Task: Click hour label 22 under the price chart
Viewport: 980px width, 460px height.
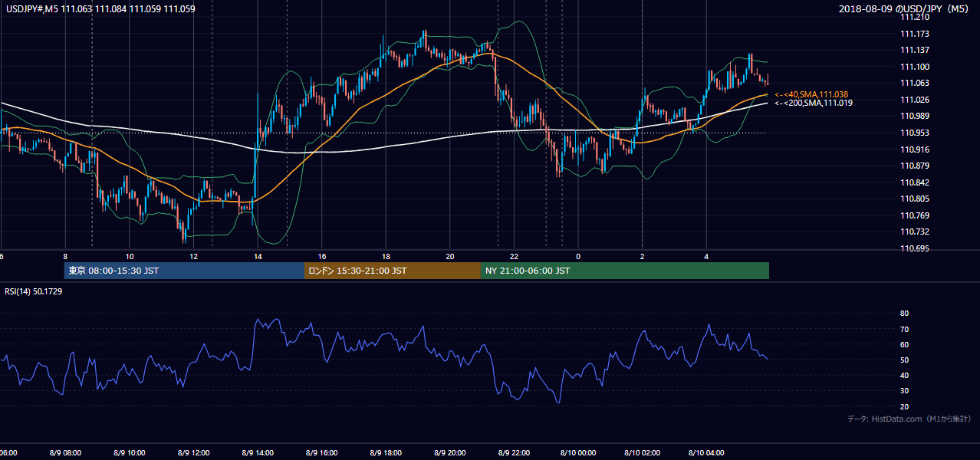Action: click(x=514, y=256)
